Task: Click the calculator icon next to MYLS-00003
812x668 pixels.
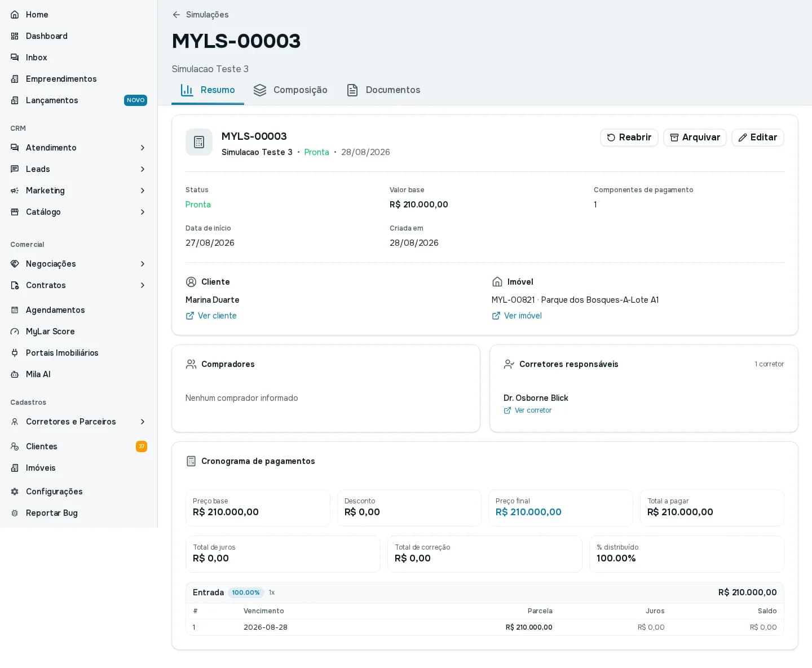Action: (199, 142)
